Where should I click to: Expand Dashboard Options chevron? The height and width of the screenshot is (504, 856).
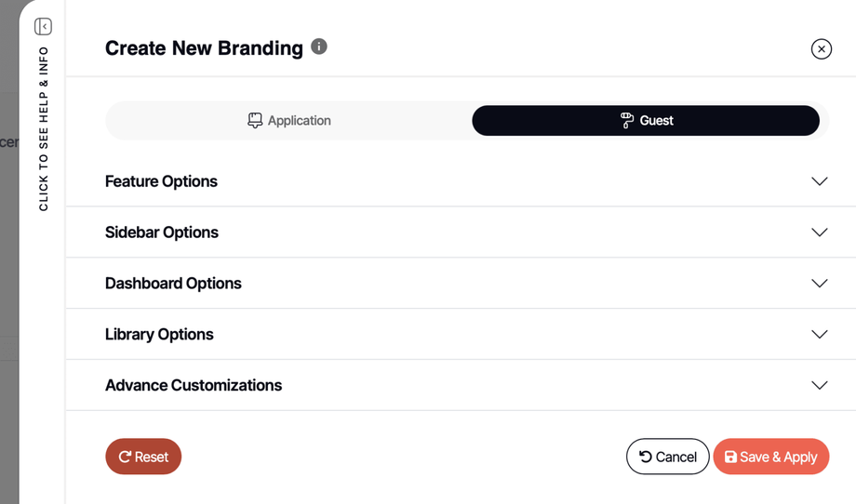click(819, 284)
